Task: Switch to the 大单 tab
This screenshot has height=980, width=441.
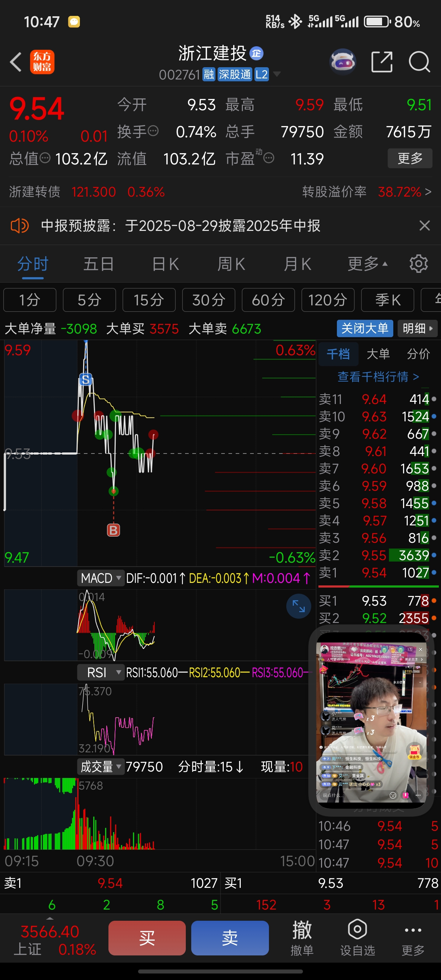Action: tap(378, 354)
